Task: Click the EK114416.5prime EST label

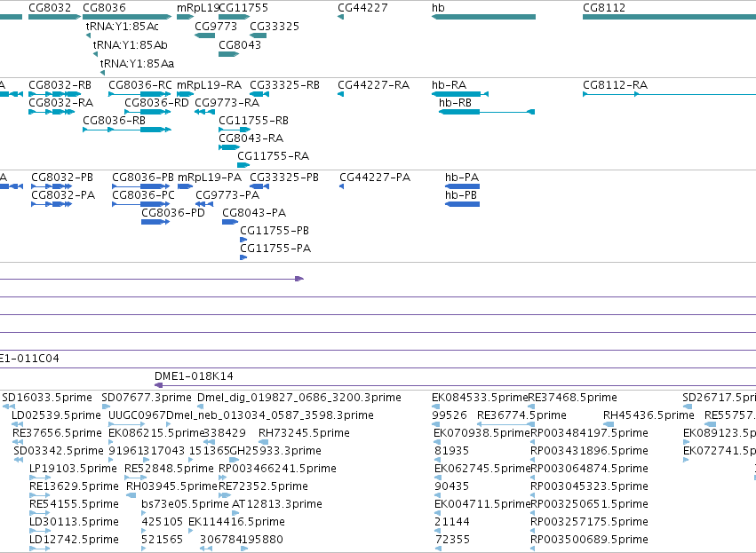Action: (x=236, y=522)
